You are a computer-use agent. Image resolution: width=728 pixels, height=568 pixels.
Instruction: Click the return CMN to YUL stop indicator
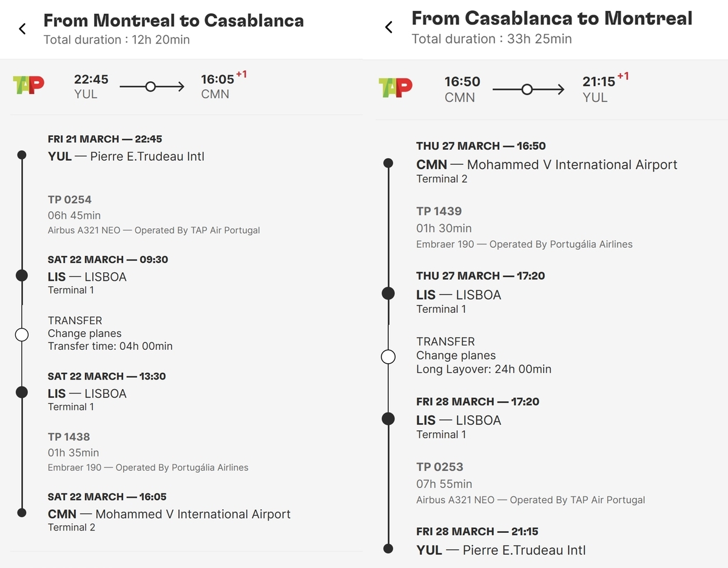pyautogui.click(x=527, y=90)
